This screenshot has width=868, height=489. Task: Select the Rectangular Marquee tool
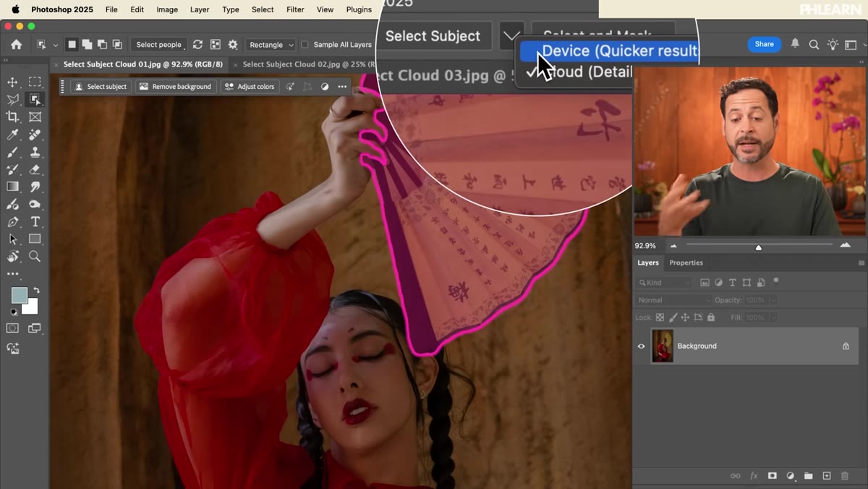point(35,82)
